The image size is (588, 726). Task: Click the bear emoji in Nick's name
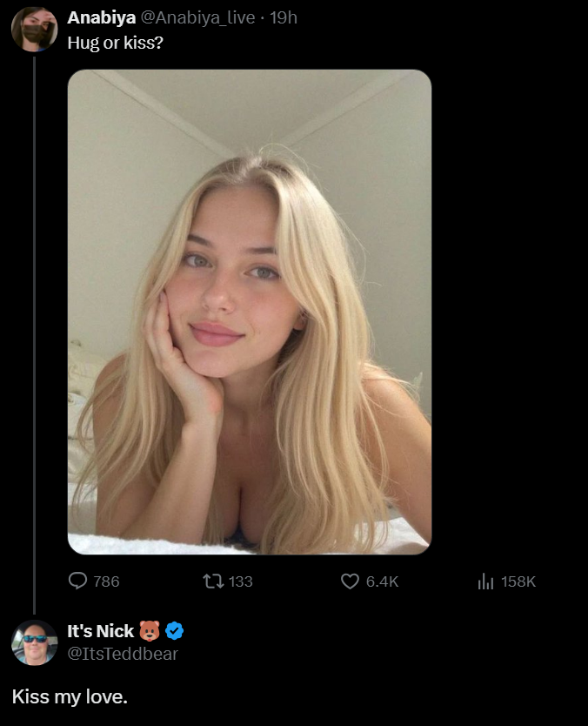150,631
